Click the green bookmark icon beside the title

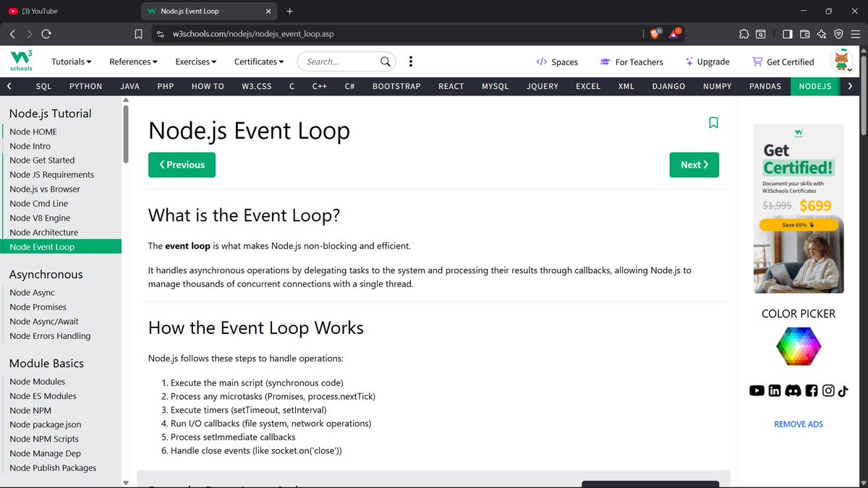coord(713,123)
